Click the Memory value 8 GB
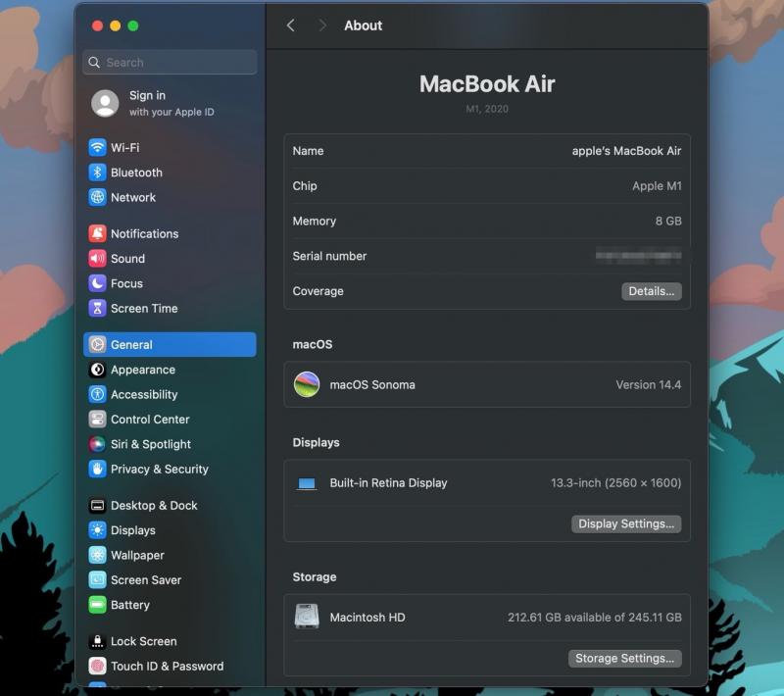784x696 pixels. 668,221
